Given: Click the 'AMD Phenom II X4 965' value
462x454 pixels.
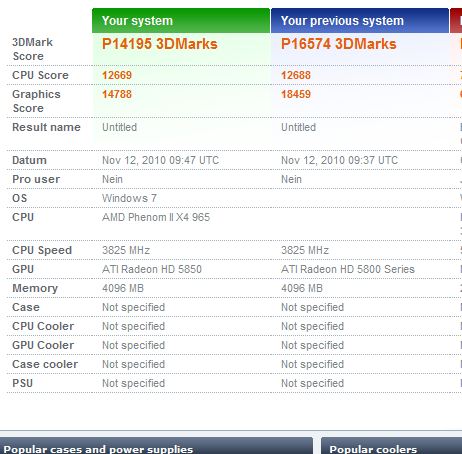Looking at the screenshot, I should (x=156, y=217).
